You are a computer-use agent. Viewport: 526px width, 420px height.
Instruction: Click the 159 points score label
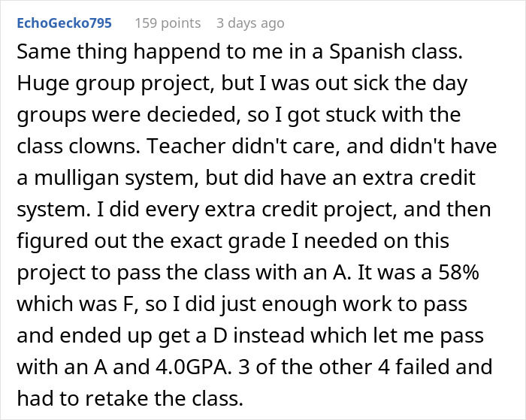tap(168, 23)
